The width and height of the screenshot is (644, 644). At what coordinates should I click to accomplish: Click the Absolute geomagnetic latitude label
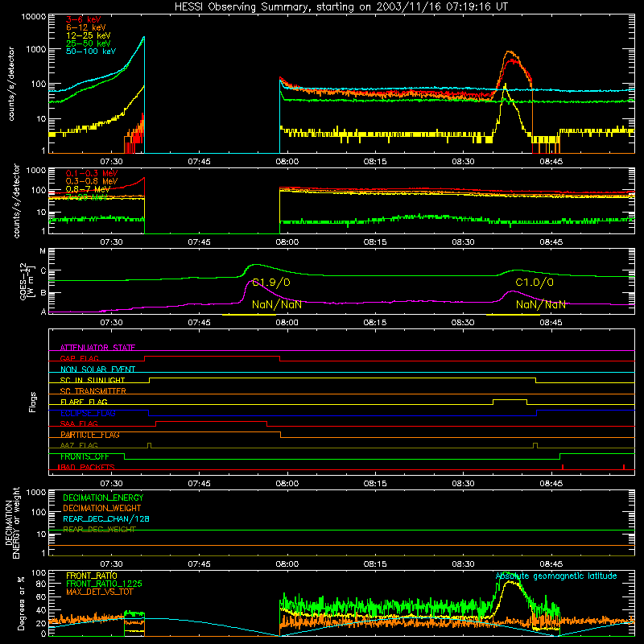click(x=556, y=576)
